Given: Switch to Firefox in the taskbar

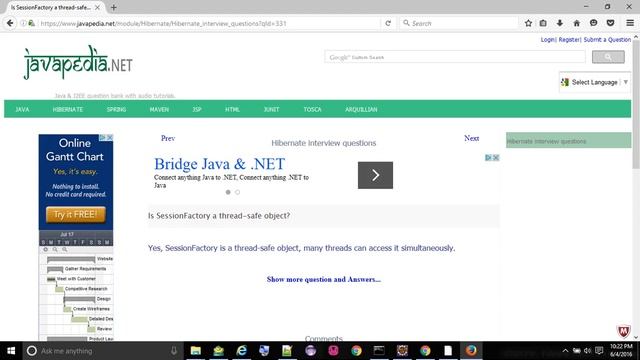Looking at the screenshot, I should point(471,351).
